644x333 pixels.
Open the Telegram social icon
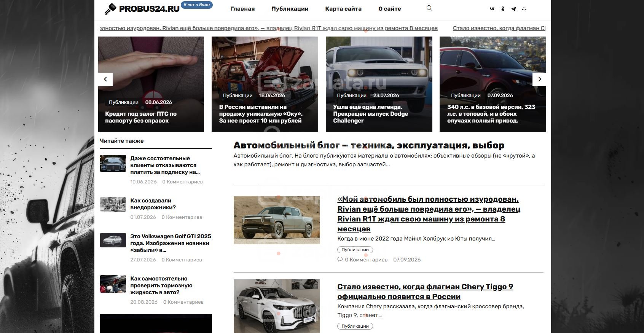coord(513,9)
